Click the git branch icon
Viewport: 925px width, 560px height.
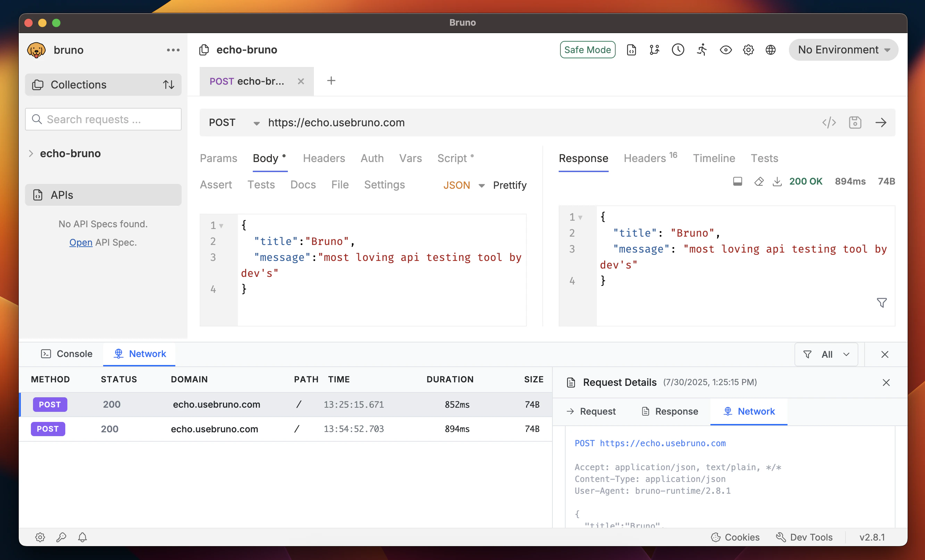click(x=654, y=50)
